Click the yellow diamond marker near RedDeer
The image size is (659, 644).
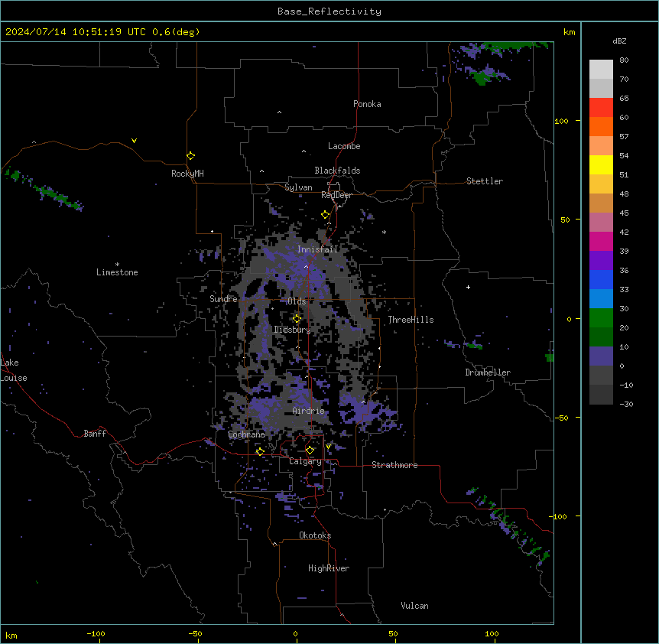[x=325, y=215]
